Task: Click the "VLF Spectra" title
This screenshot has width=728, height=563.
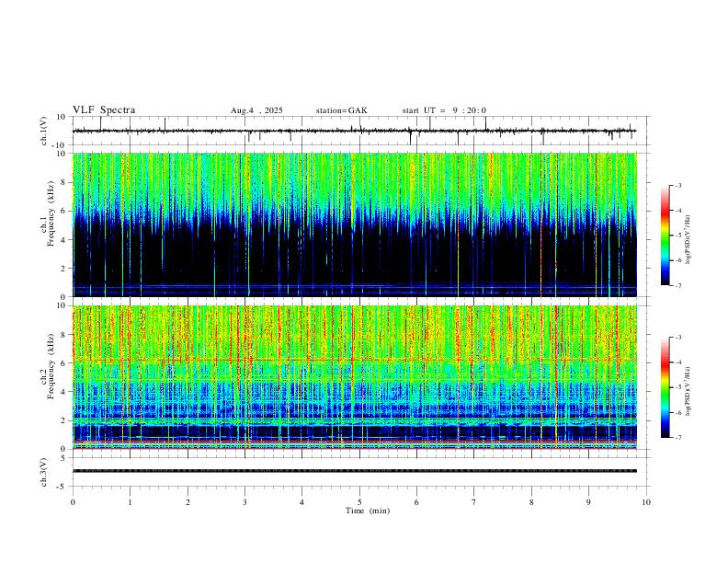Action: click(x=104, y=110)
